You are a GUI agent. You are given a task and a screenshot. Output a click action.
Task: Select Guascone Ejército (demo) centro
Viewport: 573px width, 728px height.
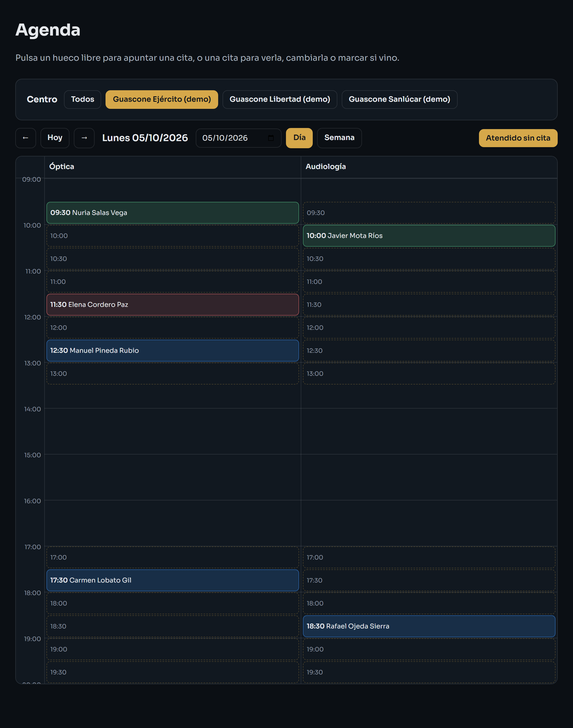tap(162, 99)
